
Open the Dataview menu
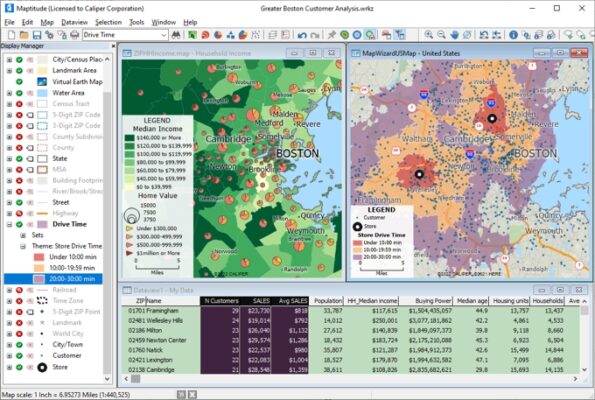[x=74, y=22]
